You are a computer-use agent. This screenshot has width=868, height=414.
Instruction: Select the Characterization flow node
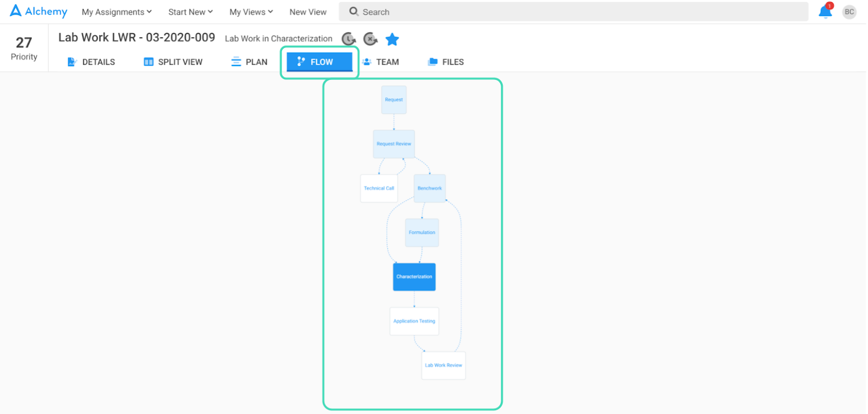[414, 277]
